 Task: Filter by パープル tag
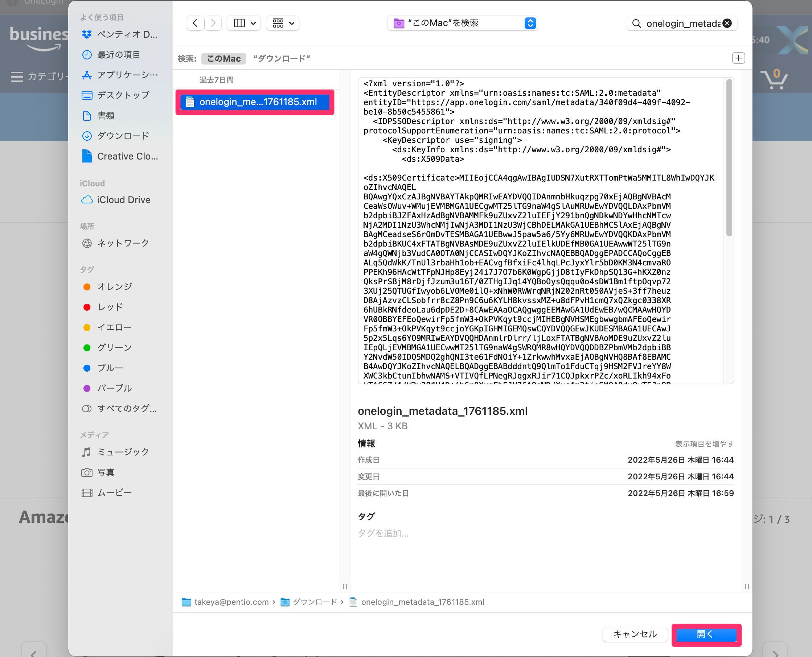[107, 388]
